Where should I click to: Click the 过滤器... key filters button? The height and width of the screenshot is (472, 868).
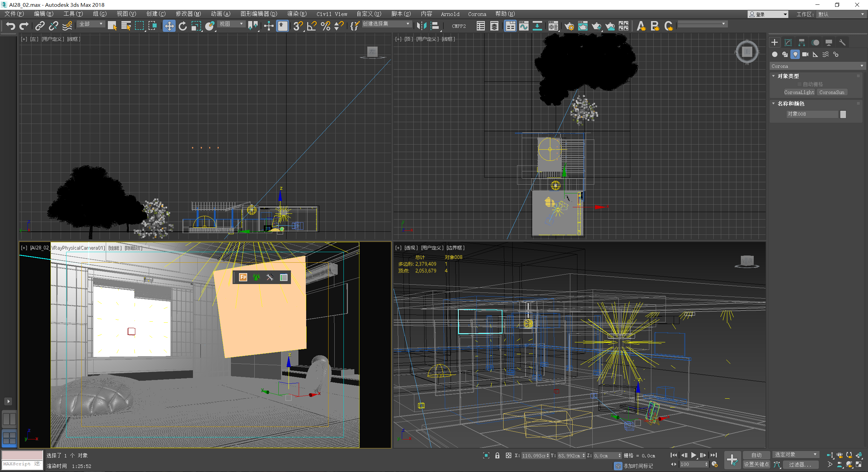[x=800, y=465]
